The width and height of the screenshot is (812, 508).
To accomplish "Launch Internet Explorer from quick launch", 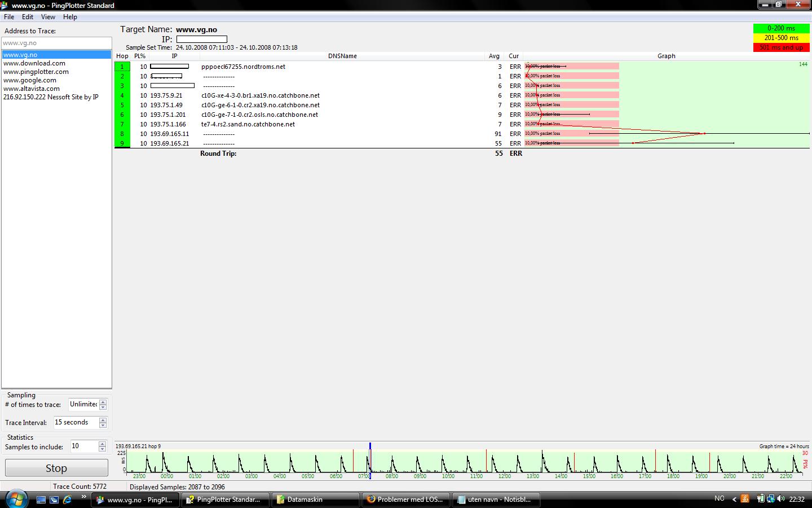I will click(68, 500).
